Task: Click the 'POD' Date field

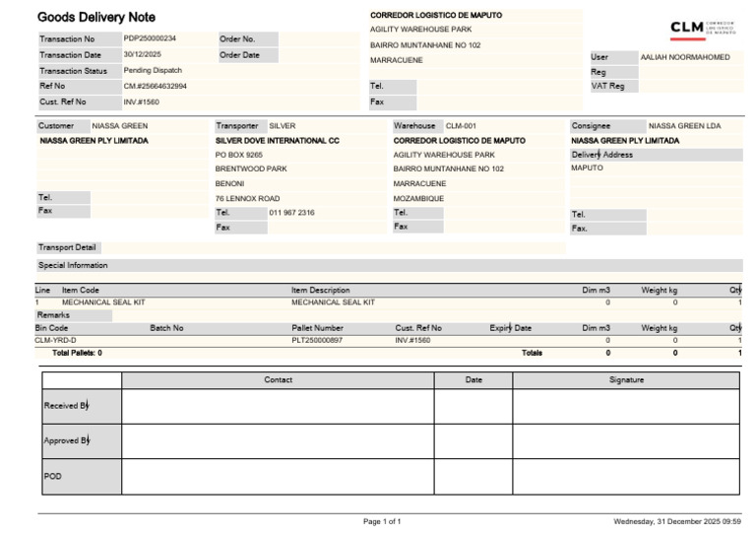Action: pyautogui.click(x=473, y=477)
